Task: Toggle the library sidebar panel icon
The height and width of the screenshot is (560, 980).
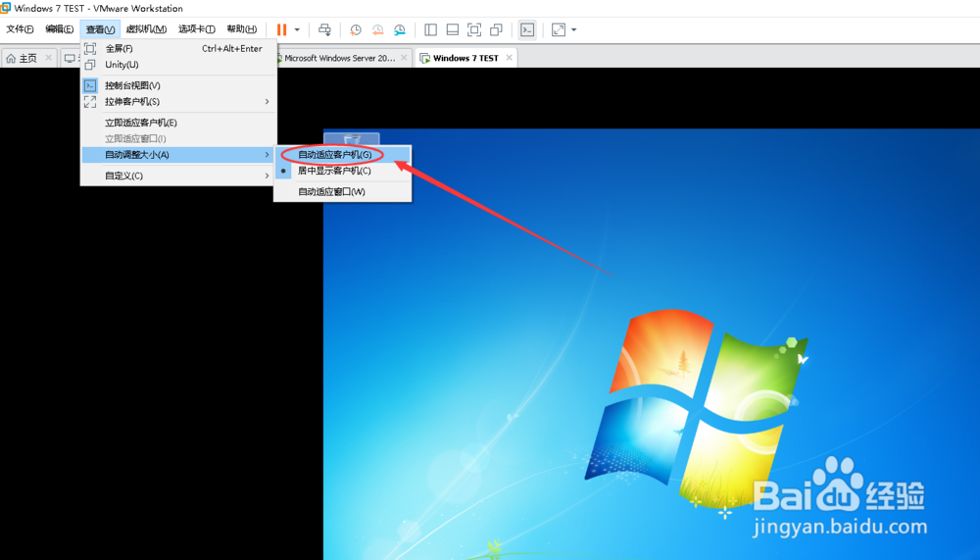Action: [430, 29]
